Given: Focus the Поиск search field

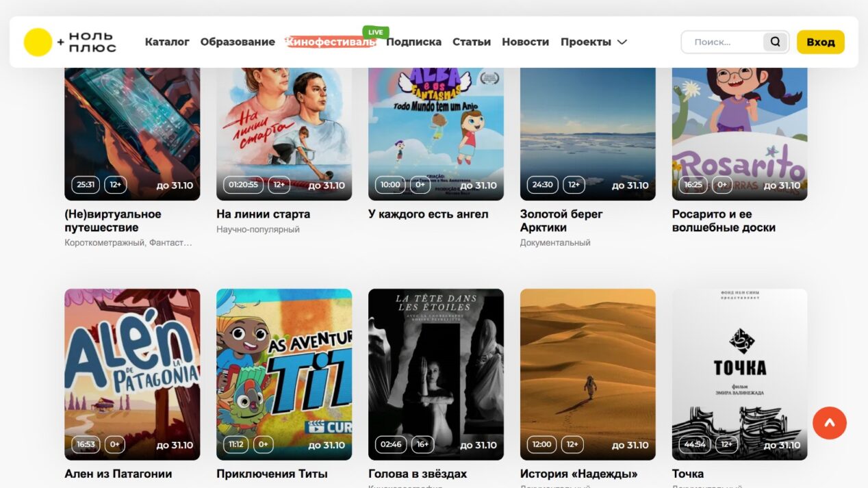Looking at the screenshot, I should click(723, 42).
